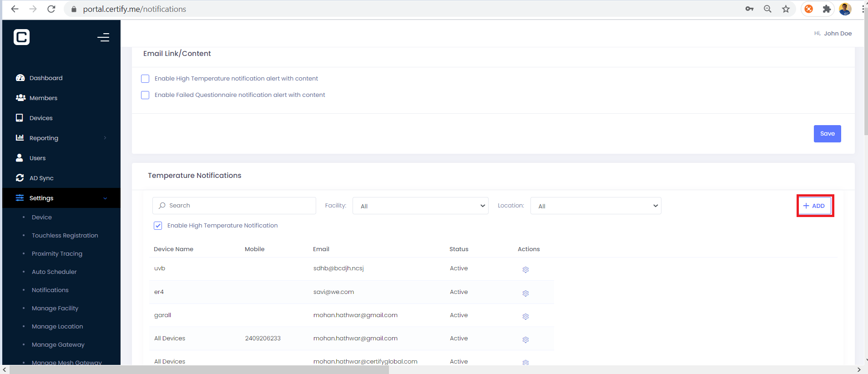868x374 pixels.
Task: Open the Chrome profile avatar
Action: pyautogui.click(x=845, y=9)
